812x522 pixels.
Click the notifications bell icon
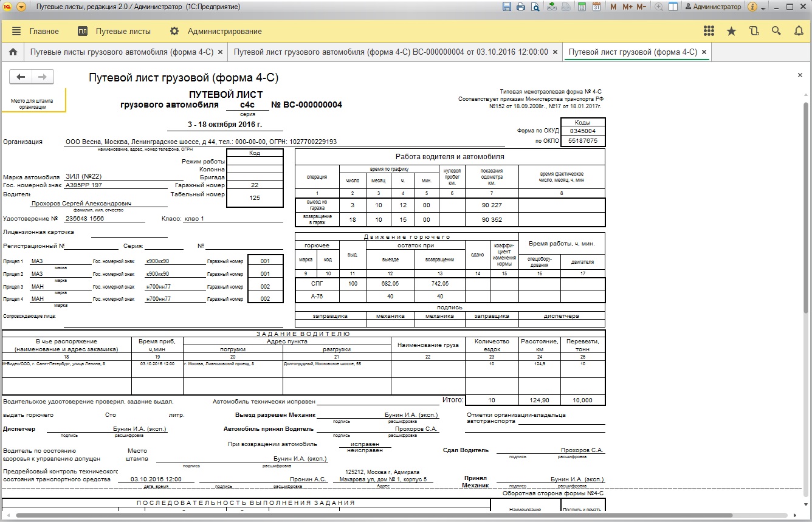coord(799,31)
